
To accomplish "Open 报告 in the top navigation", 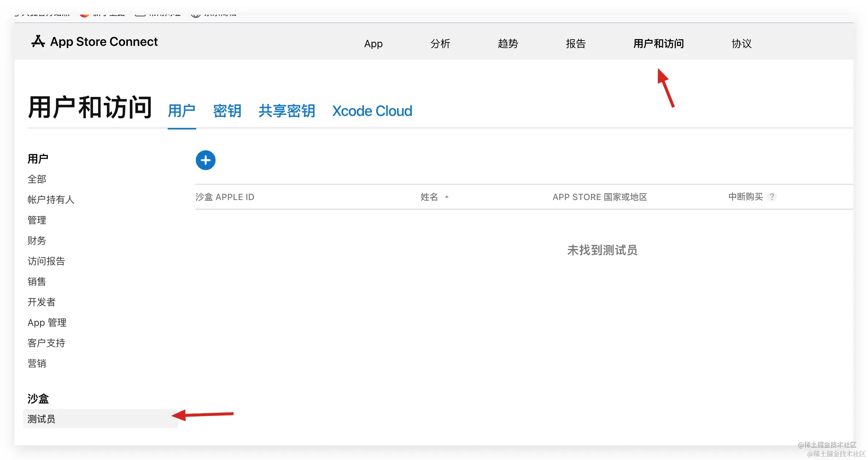I will 576,44.
